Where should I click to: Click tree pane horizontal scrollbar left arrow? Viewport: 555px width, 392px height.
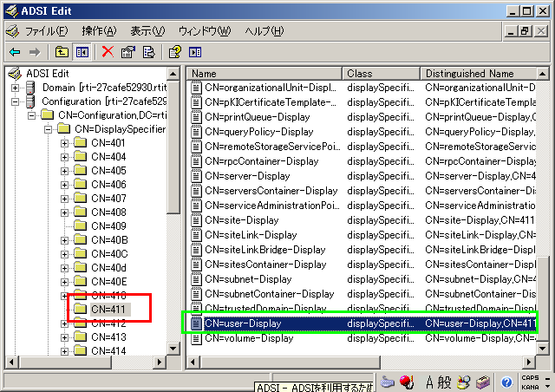11,362
